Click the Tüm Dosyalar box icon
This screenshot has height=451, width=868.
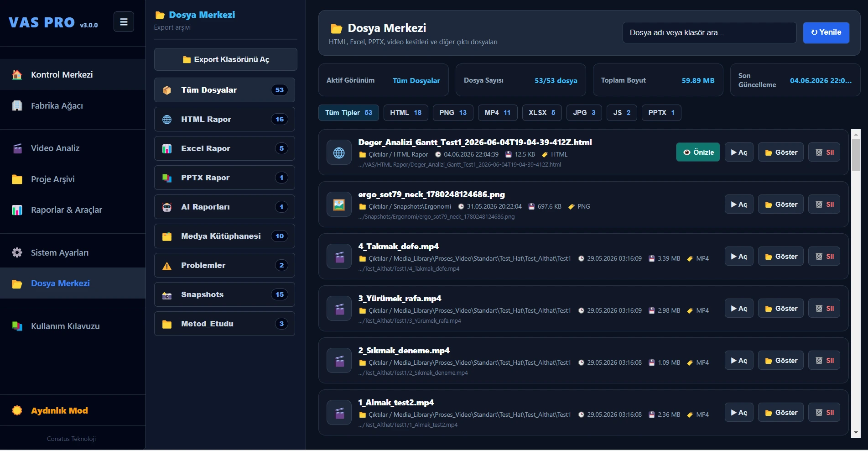pyautogui.click(x=167, y=90)
